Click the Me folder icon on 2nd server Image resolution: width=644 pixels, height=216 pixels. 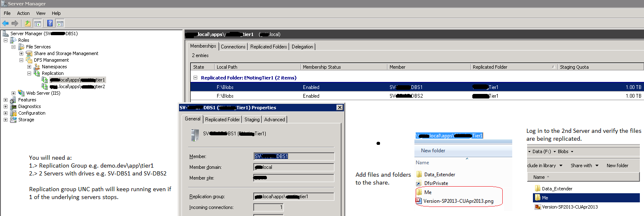point(537,198)
